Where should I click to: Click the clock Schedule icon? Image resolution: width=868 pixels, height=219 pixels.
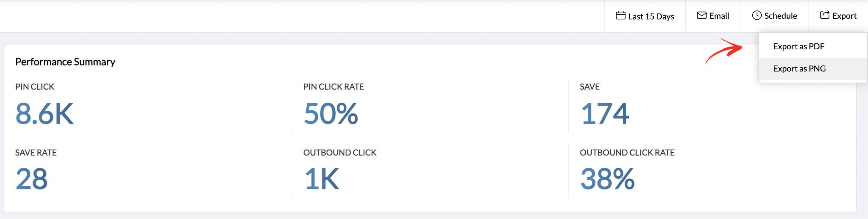756,16
